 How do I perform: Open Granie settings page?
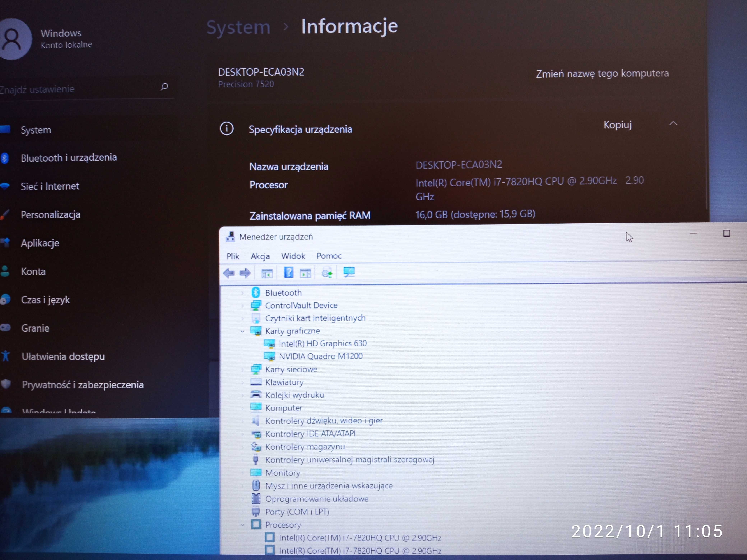pos(35,328)
